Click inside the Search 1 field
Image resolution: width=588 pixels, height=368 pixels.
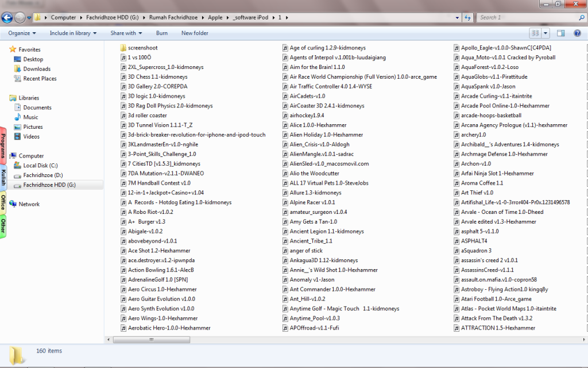(528, 17)
